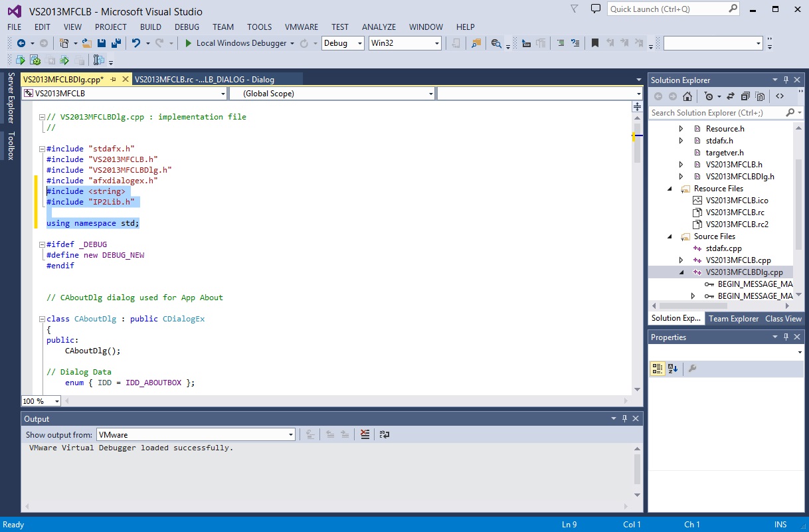
Task: Open the PROJECT menu
Action: point(110,27)
